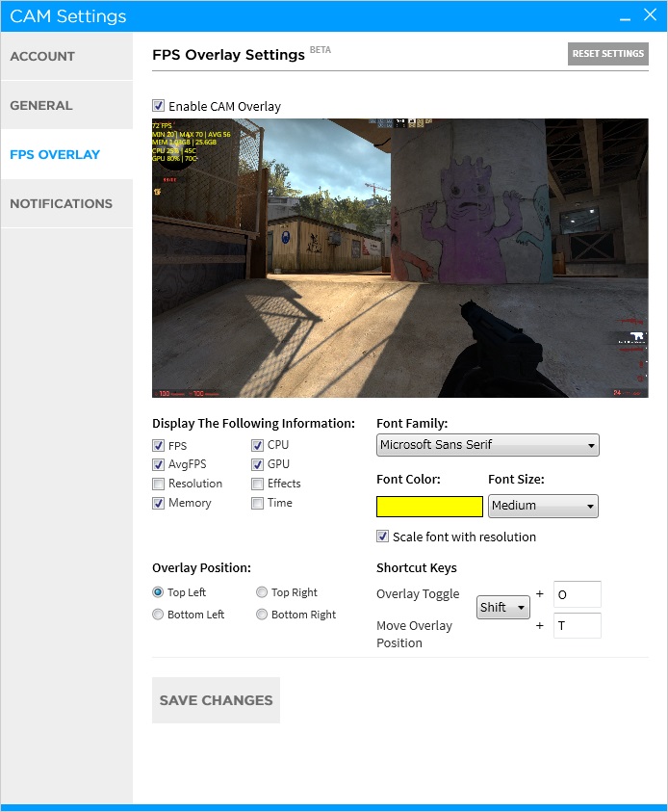
Task: Toggle the CPU checkbox
Action: (x=257, y=445)
